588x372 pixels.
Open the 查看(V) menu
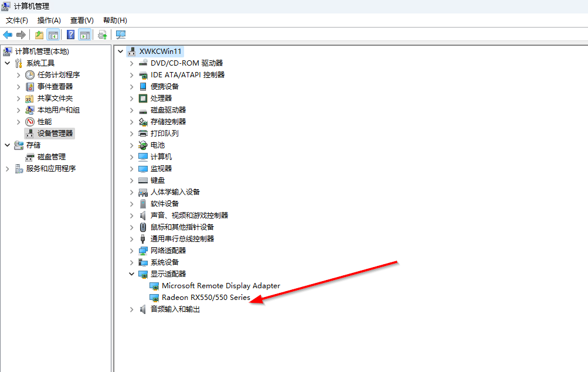81,21
